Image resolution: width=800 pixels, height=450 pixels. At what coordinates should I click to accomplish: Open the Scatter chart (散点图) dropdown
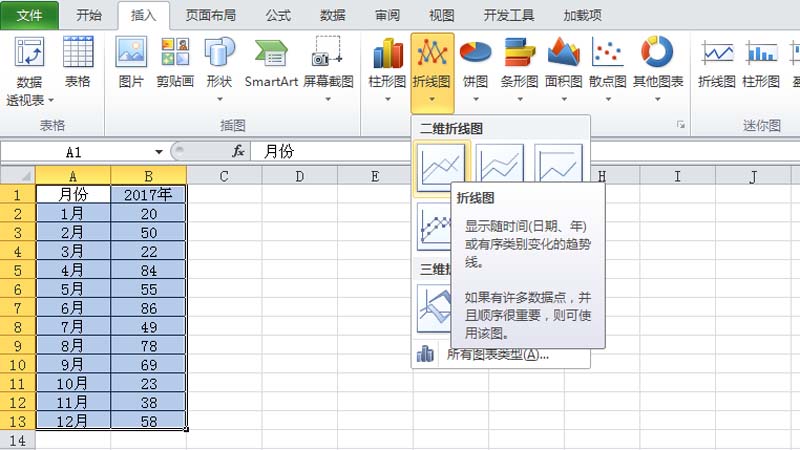point(607,64)
